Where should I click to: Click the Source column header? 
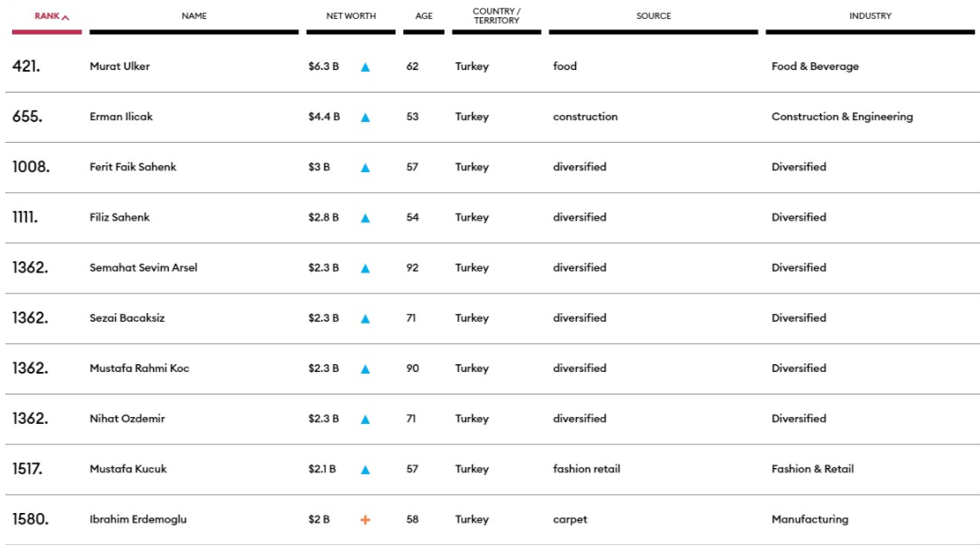653,16
